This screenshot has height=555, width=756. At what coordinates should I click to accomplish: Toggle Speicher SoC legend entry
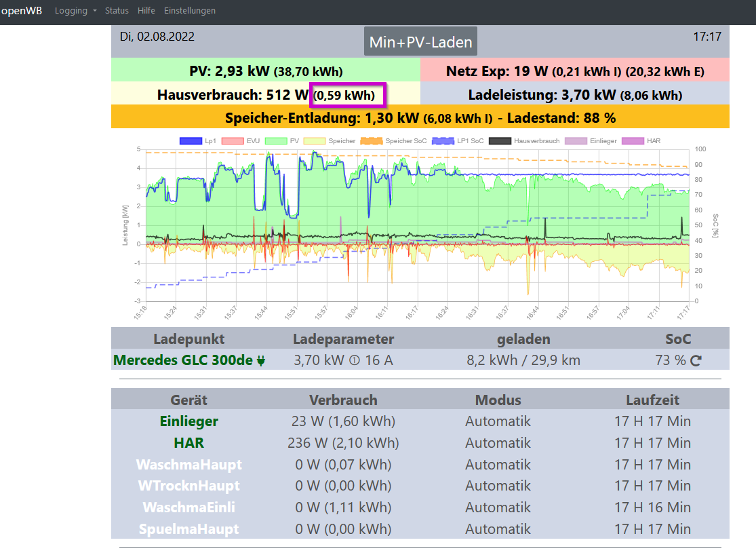372,141
